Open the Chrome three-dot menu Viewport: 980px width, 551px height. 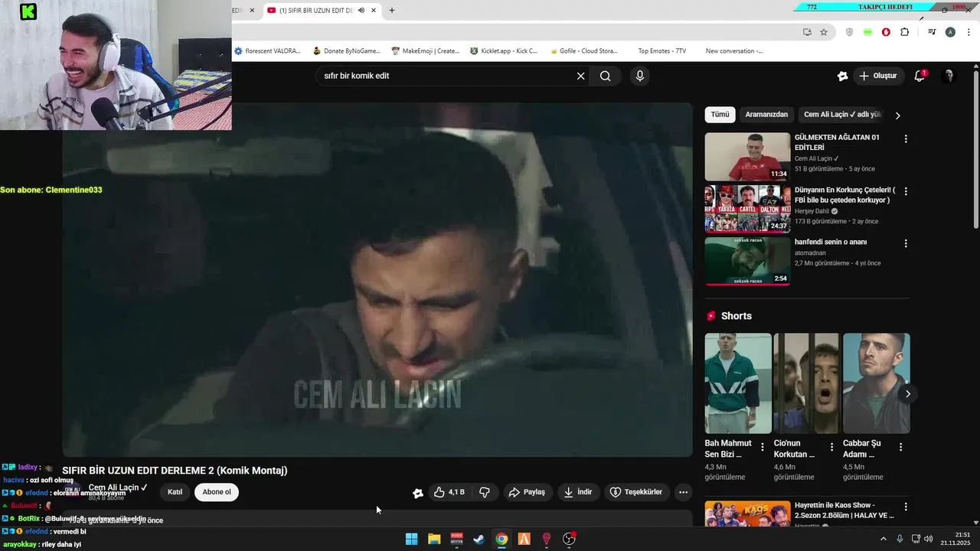point(969,32)
